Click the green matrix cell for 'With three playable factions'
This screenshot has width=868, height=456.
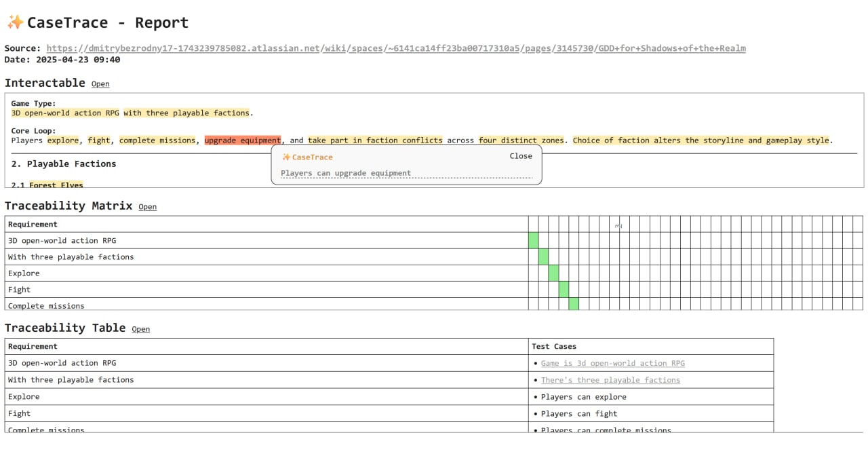tap(543, 256)
